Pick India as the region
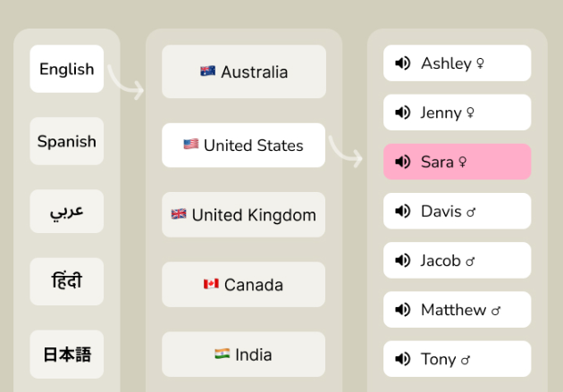This screenshot has width=563, height=392. [x=243, y=354]
